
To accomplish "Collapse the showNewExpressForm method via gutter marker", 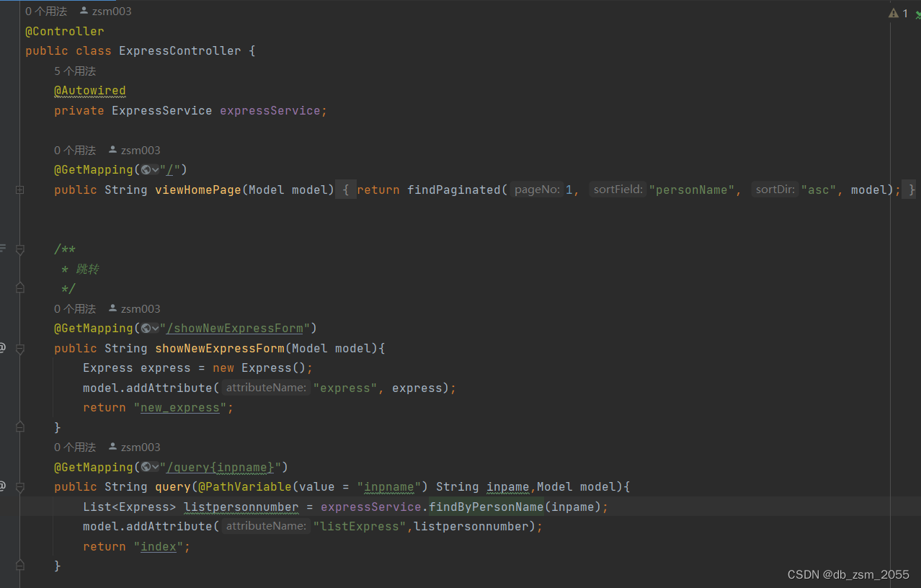I will click(20, 349).
